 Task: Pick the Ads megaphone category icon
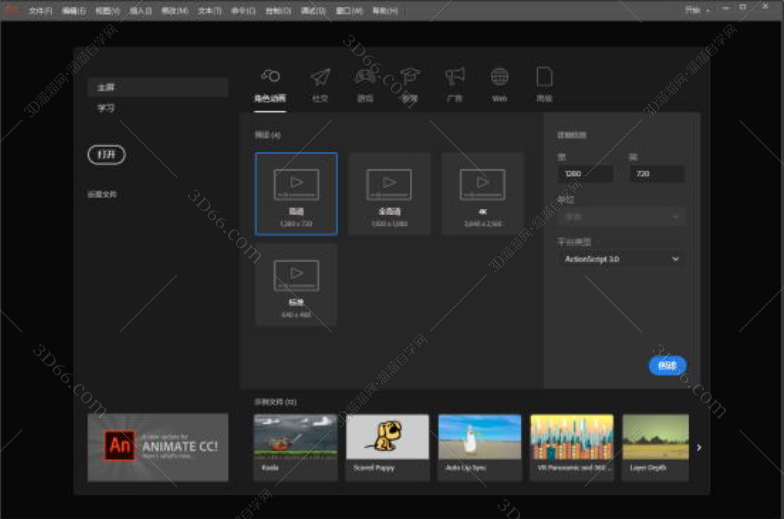pyautogui.click(x=455, y=77)
